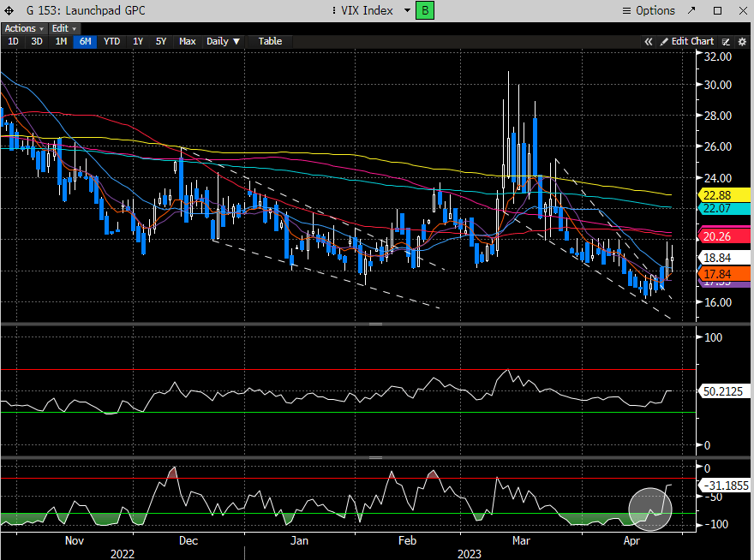Select the YTD time range
Viewport: 754px width, 560px height.
point(111,41)
